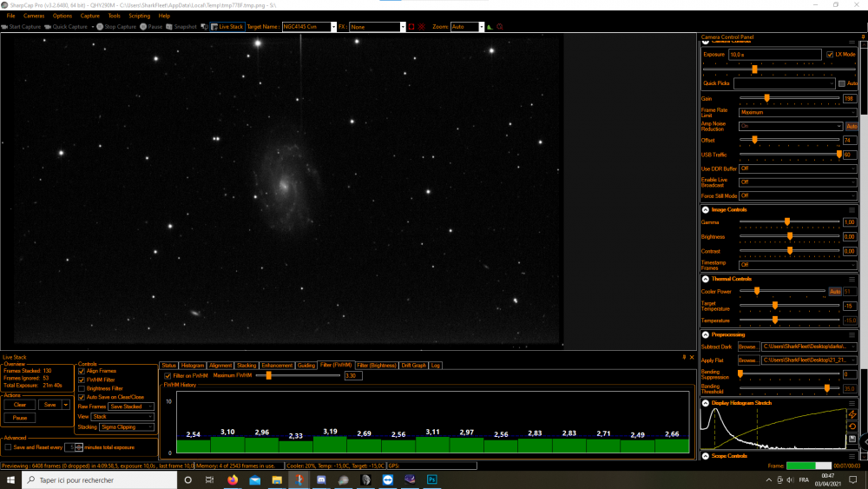Toggle the Live Stack toolbar button
This screenshot has height=489, width=868.
click(x=227, y=27)
